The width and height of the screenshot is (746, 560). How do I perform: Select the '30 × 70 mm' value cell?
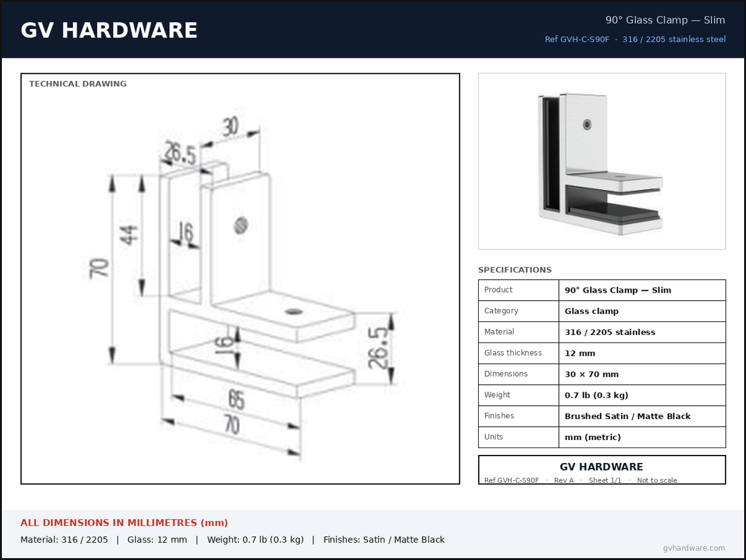point(642,374)
